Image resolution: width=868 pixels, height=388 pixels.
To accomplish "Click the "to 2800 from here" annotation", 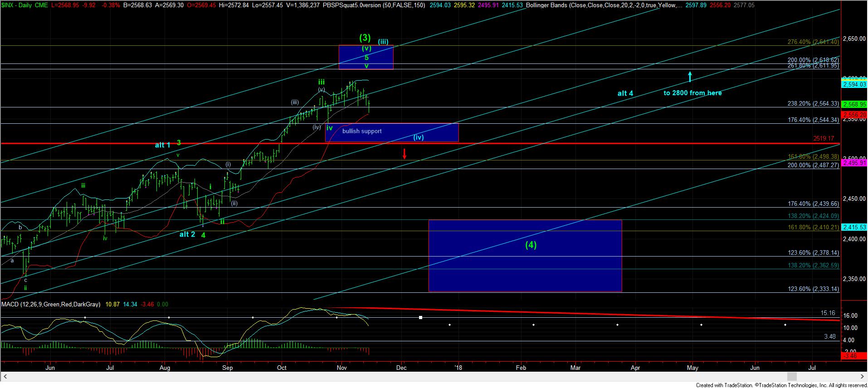I will click(x=692, y=93).
